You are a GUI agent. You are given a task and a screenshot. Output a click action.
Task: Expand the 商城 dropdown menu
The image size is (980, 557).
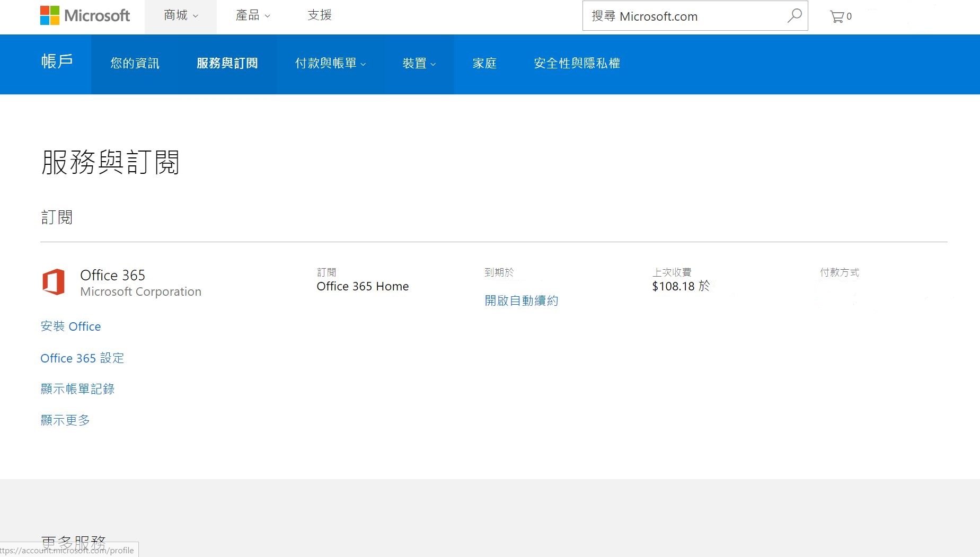click(181, 15)
